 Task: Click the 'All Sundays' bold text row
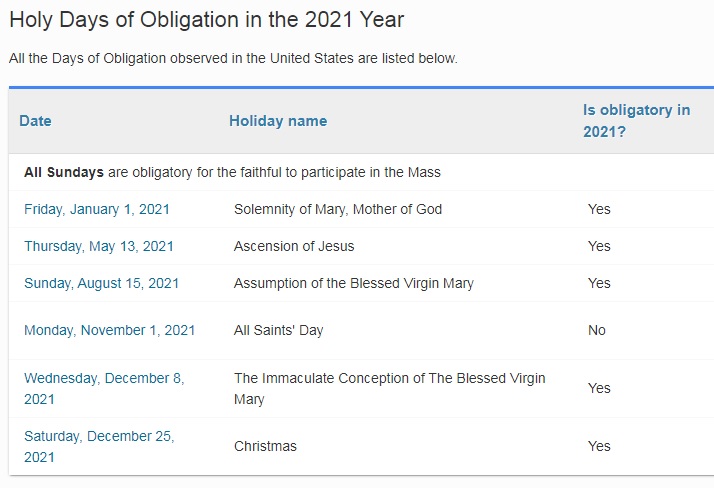(x=232, y=172)
